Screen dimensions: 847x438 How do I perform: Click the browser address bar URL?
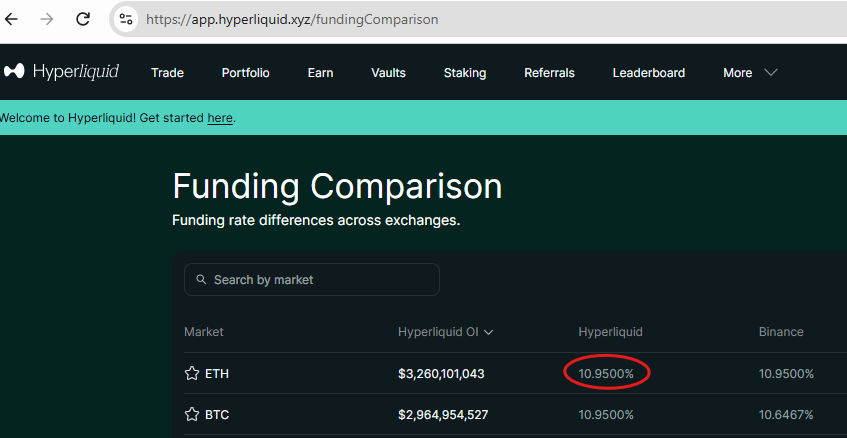pos(292,19)
